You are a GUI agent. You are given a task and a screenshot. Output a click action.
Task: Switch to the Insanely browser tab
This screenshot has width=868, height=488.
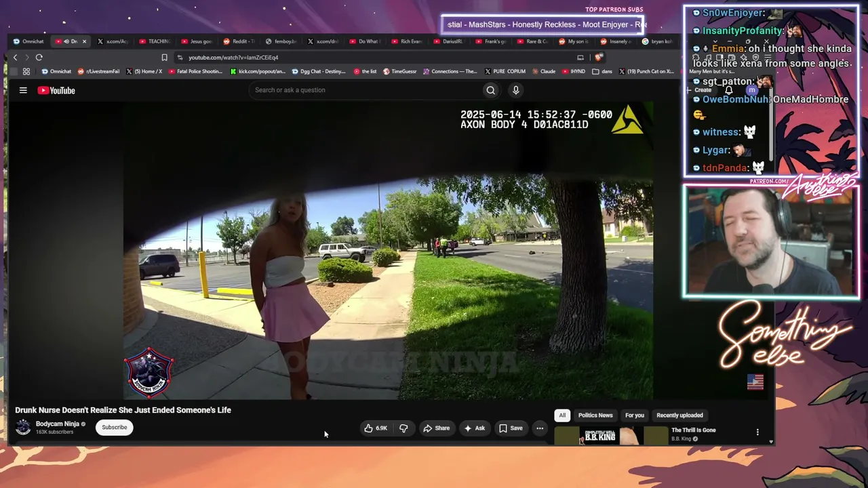(615, 41)
